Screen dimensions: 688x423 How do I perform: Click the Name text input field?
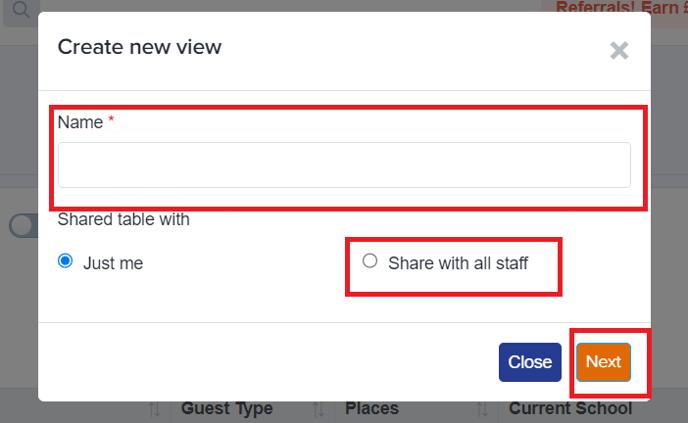click(x=344, y=165)
